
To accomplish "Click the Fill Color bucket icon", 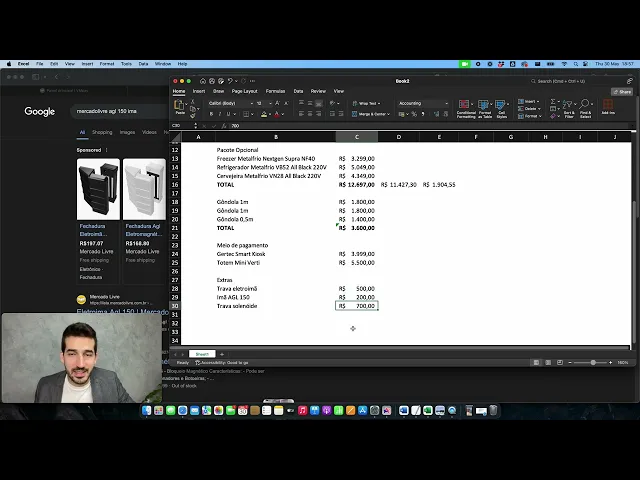I will click(x=264, y=114).
